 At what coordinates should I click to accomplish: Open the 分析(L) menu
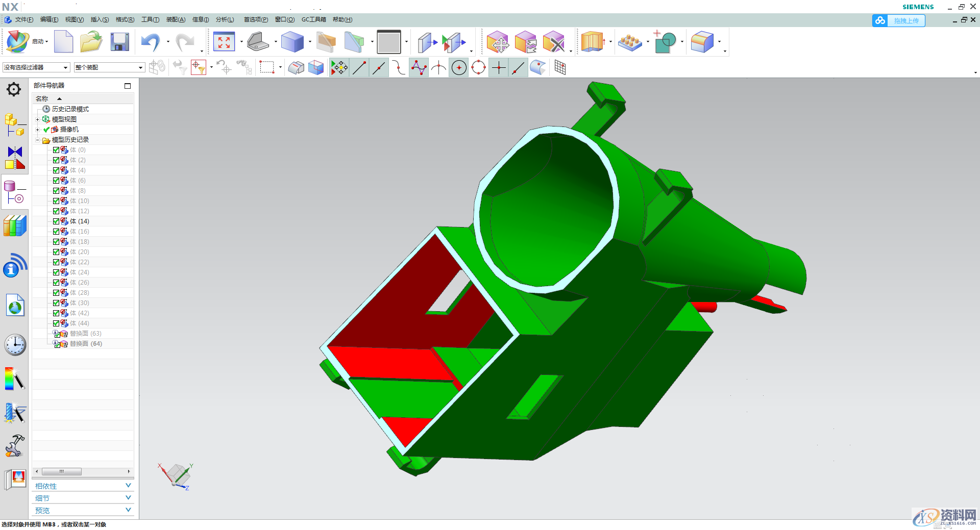tap(225, 20)
